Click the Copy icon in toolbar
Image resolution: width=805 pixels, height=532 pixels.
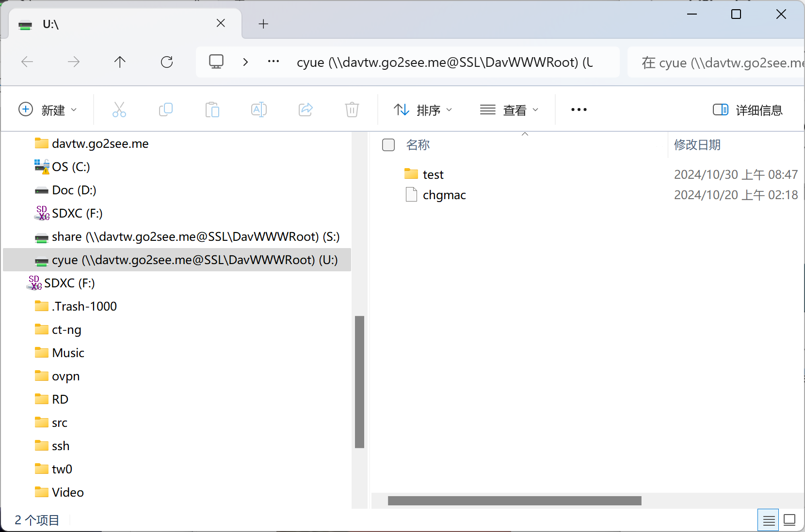pyautogui.click(x=165, y=110)
